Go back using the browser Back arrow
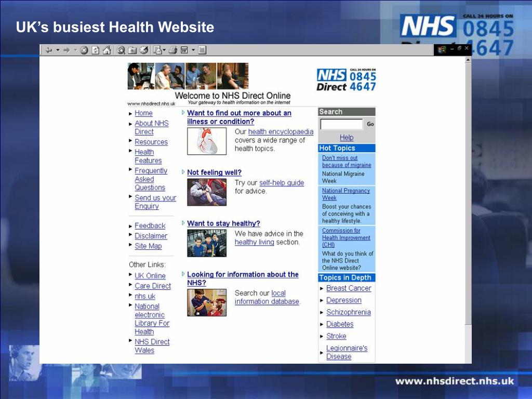The image size is (532, 399). (x=49, y=50)
